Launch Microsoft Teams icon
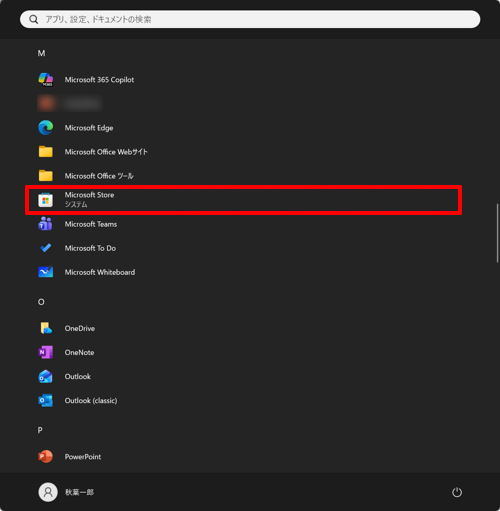This screenshot has width=500, height=511. pyautogui.click(x=45, y=224)
